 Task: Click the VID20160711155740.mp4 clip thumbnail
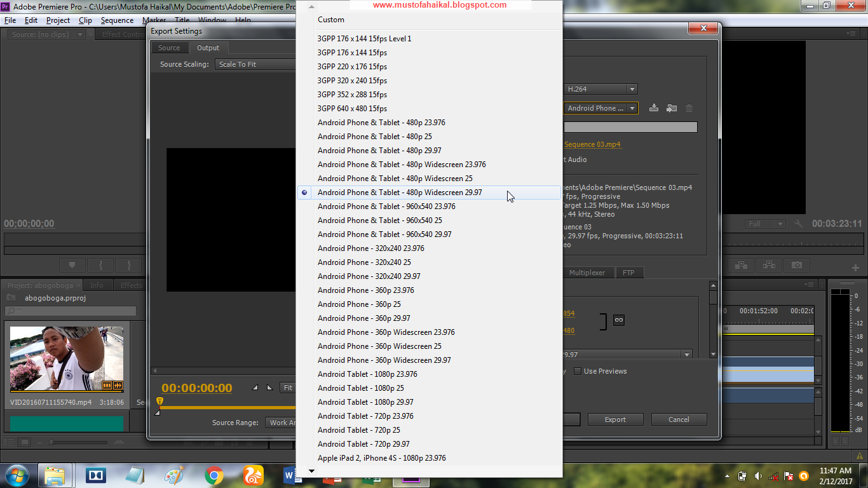coord(67,360)
